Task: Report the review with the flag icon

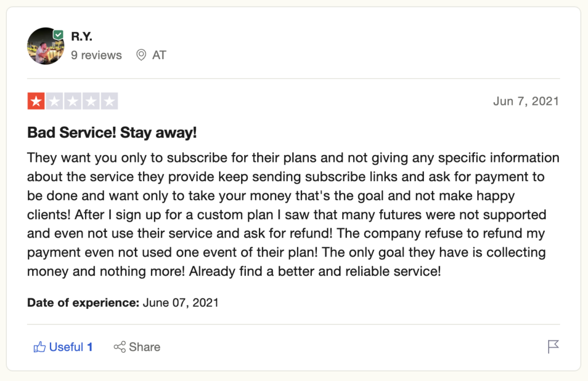Action: [x=553, y=347]
